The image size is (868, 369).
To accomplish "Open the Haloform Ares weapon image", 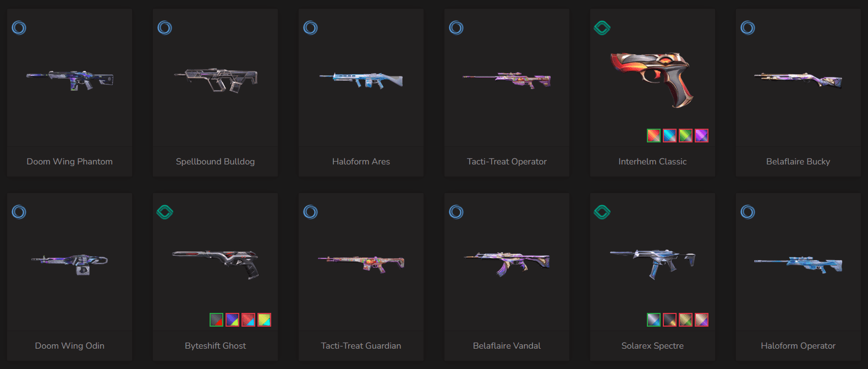I will 361,80.
